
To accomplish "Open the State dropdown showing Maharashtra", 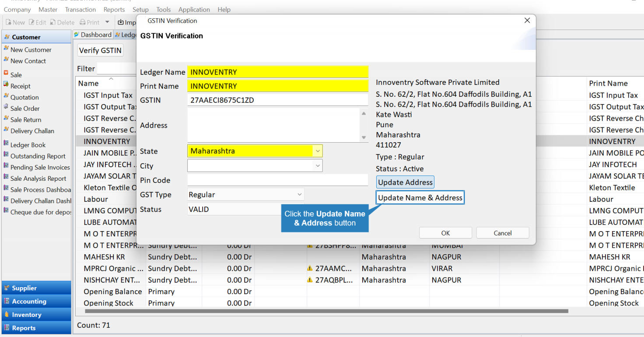I will (x=317, y=151).
